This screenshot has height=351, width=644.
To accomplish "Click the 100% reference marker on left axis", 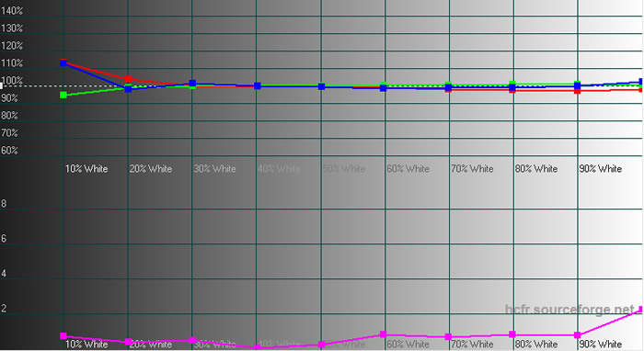I will tap(1, 86).
